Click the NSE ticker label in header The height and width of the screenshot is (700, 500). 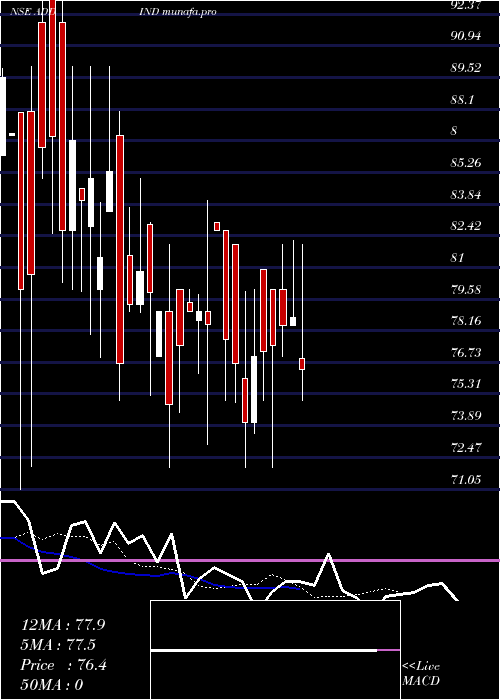click(x=20, y=12)
